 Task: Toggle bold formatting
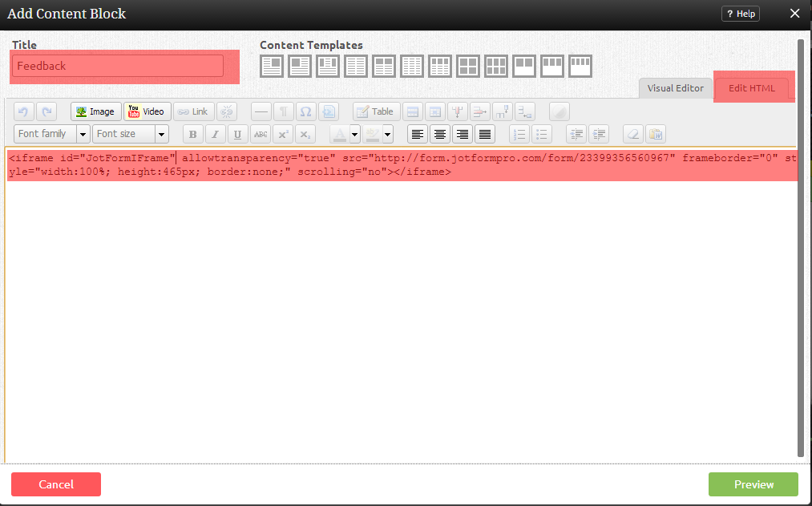(192, 134)
